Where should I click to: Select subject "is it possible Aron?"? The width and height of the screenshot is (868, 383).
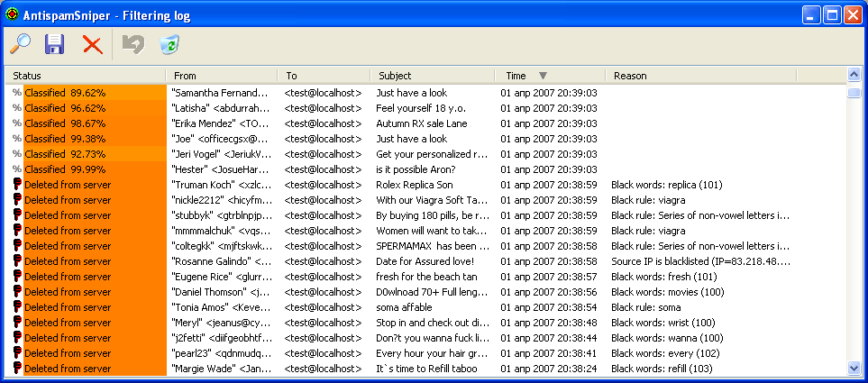click(x=416, y=169)
